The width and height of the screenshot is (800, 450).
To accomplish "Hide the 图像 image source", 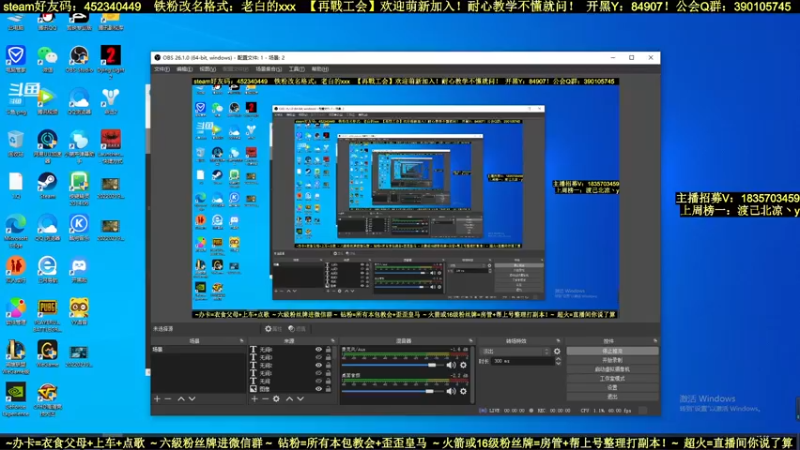I will pos(318,389).
